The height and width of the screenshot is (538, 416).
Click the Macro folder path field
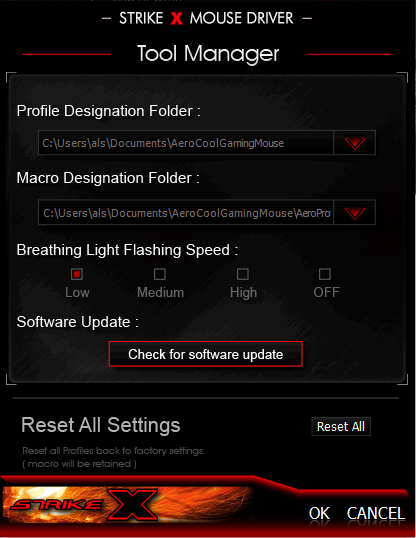click(x=186, y=213)
